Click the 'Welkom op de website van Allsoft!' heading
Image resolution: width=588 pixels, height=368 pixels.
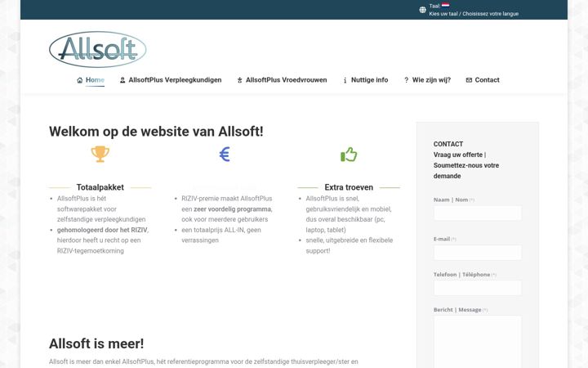(156, 132)
